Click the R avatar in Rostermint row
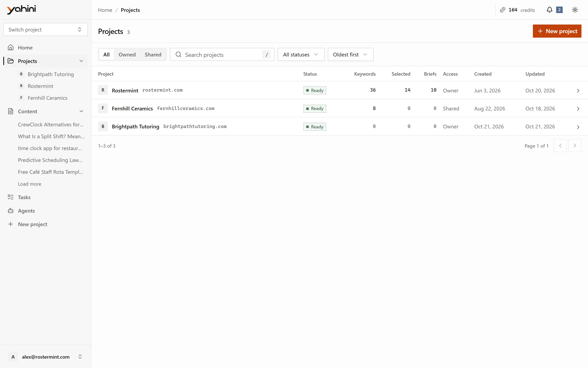 coord(103,90)
